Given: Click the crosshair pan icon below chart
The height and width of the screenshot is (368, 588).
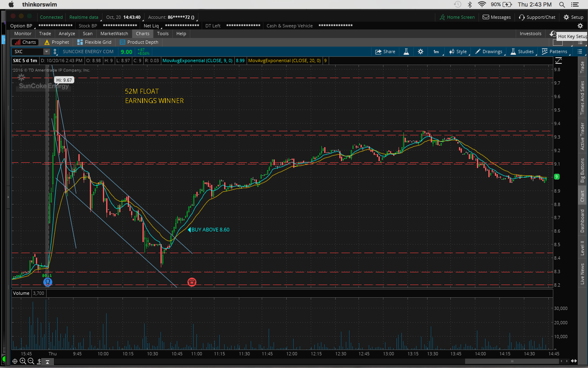Looking at the screenshot, I should [15, 361].
